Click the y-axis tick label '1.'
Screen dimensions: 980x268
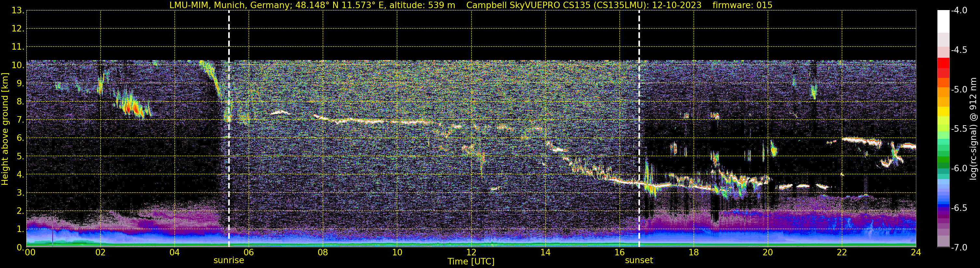[20, 229]
